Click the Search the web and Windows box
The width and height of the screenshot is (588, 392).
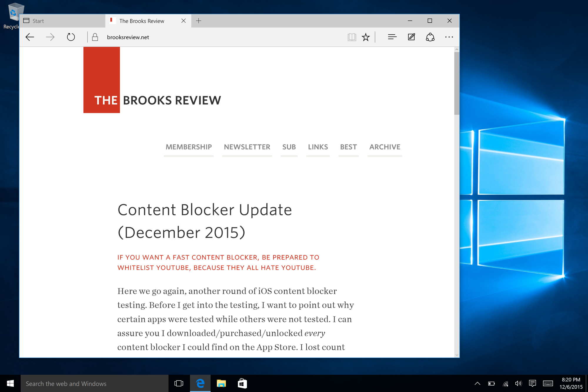[x=94, y=383]
